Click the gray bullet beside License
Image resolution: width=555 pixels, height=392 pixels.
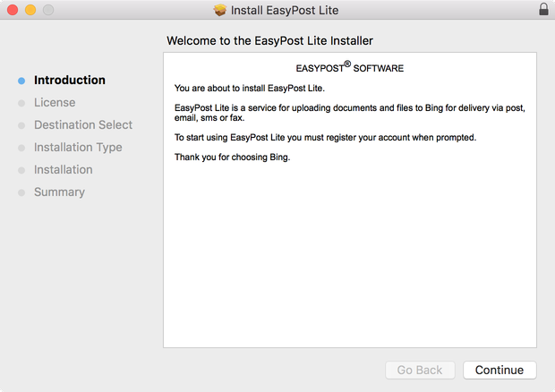point(21,103)
